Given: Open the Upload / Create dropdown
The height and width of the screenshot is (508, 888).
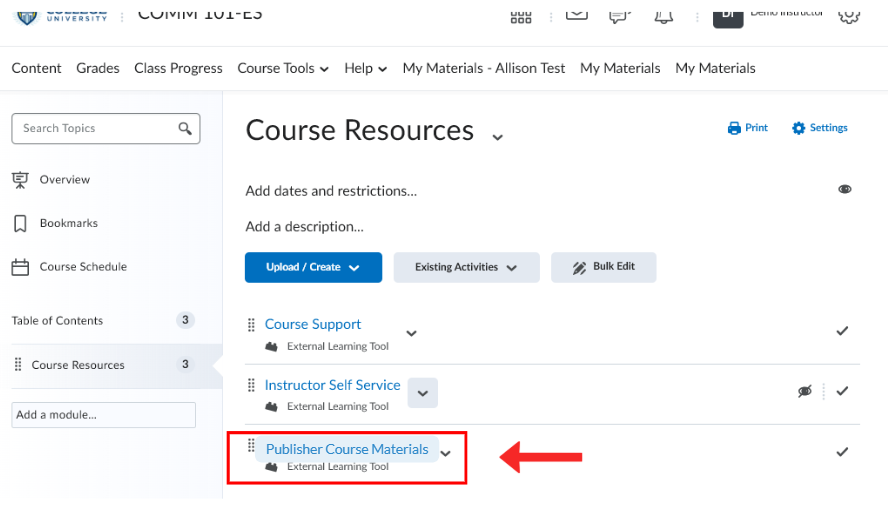Looking at the screenshot, I should coord(313,267).
